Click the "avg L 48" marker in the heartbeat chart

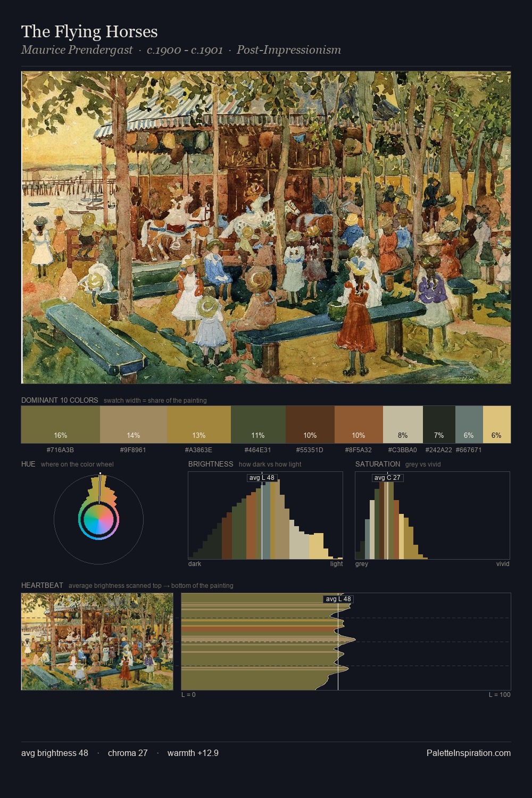[338, 599]
